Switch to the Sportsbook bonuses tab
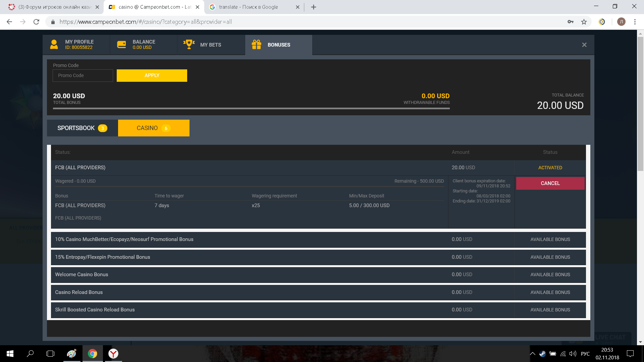This screenshot has height=362, width=644. 82,128
